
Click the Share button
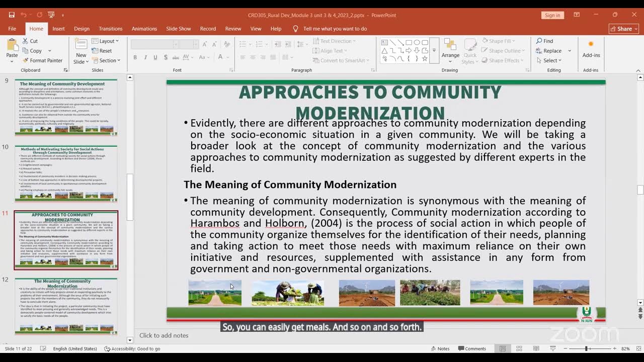click(x=623, y=29)
